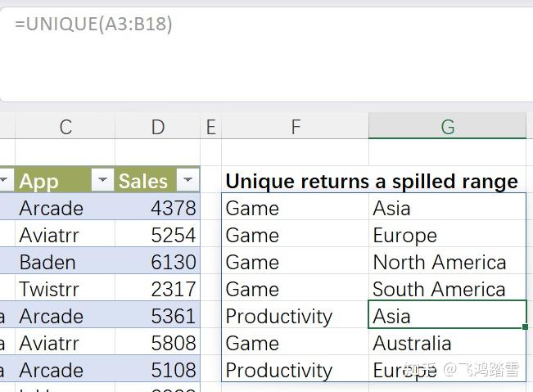Open the App column filter dropdown

(103, 181)
